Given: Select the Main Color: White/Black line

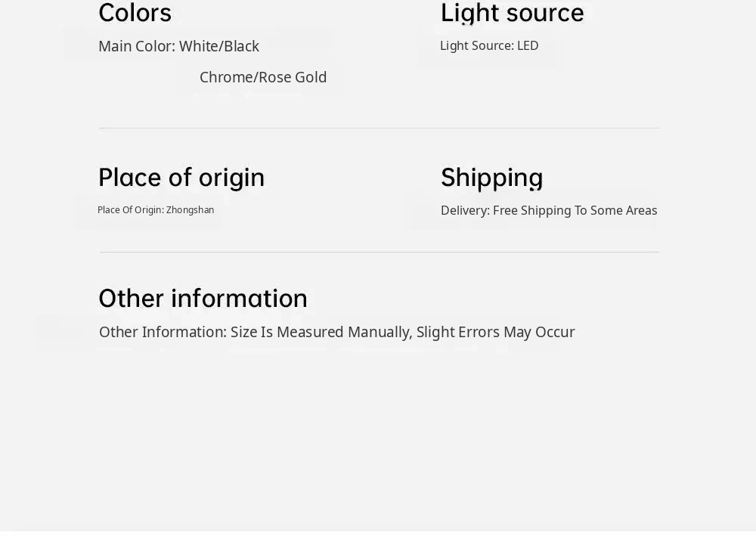Looking at the screenshot, I should 178,46.
